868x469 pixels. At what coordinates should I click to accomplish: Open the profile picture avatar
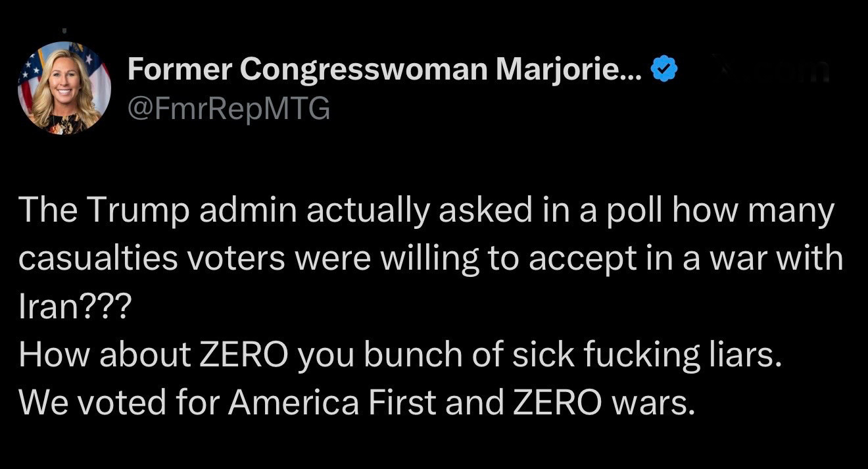pyautogui.click(x=64, y=88)
